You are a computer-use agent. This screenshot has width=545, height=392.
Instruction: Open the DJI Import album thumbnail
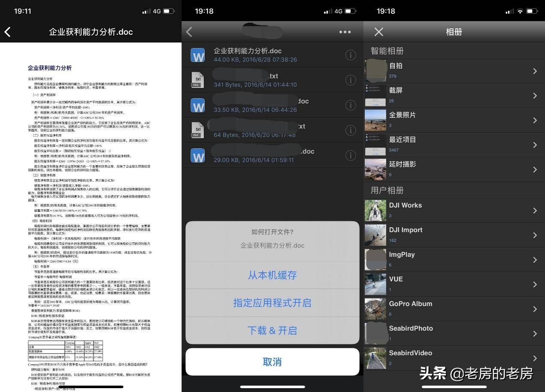(x=375, y=235)
